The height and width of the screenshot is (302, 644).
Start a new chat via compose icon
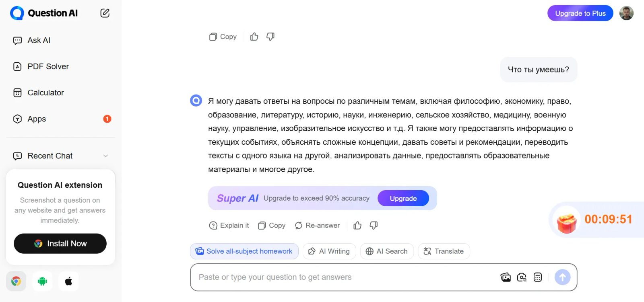(x=104, y=13)
